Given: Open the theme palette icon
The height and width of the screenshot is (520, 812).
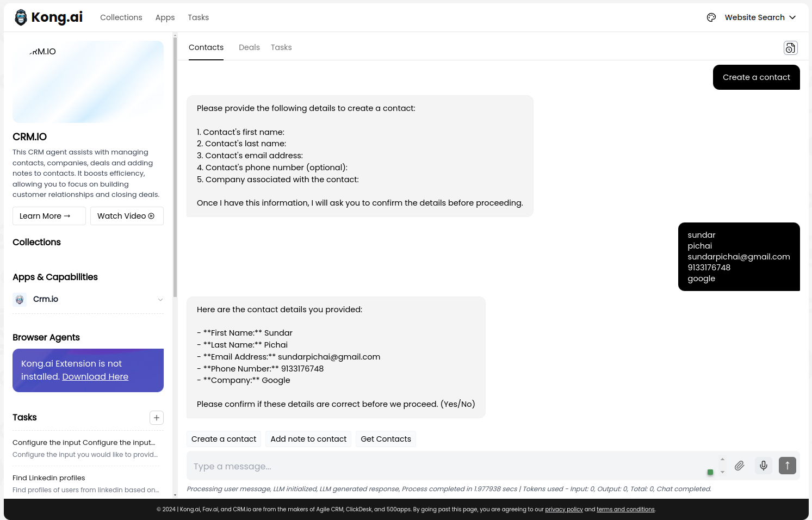Looking at the screenshot, I should 711,17.
